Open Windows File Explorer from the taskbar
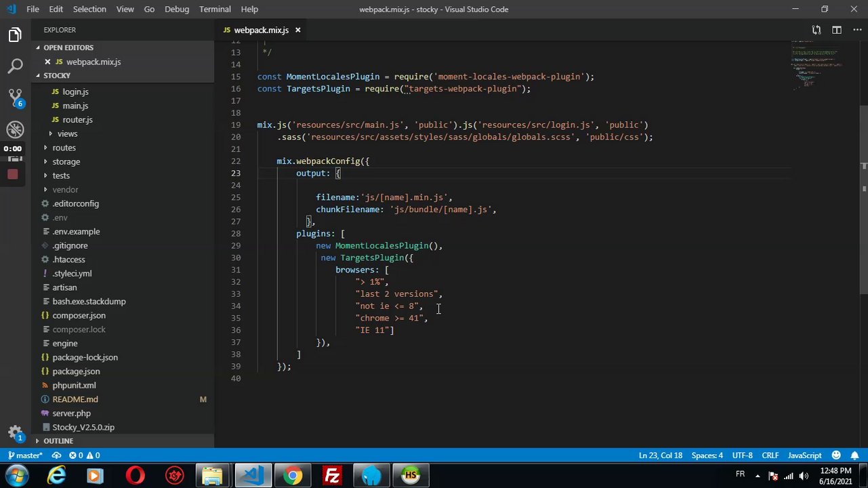The width and height of the screenshot is (868, 488). pos(213,476)
